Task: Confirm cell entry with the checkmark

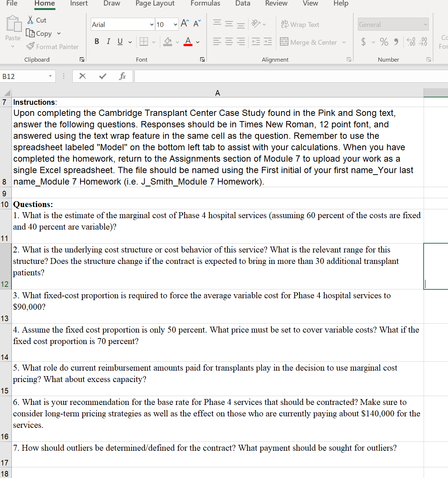Action: (102, 76)
